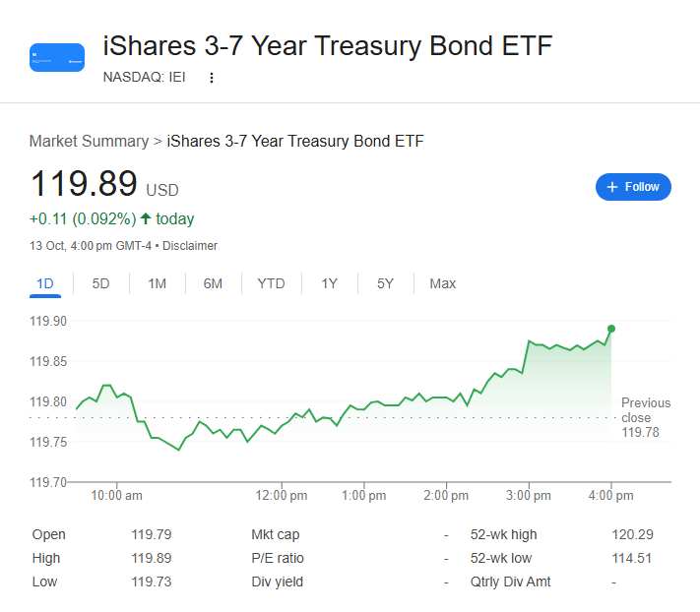This screenshot has height=612, width=700.
Task: Click the iShares ETF page title
Action: point(328,46)
